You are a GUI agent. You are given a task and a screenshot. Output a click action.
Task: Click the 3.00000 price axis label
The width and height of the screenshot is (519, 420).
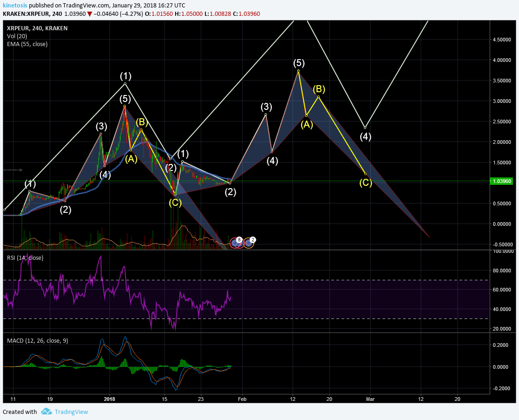(x=502, y=101)
